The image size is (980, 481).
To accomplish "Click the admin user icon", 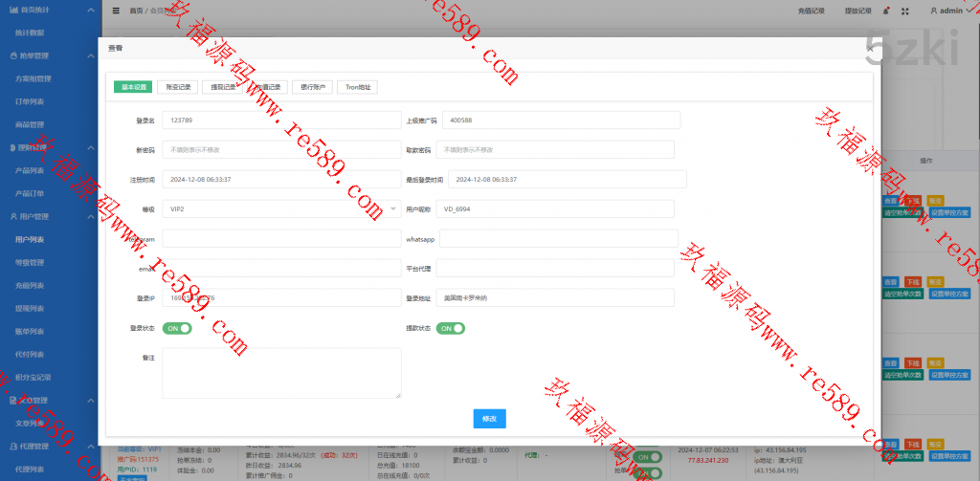I will tap(932, 11).
